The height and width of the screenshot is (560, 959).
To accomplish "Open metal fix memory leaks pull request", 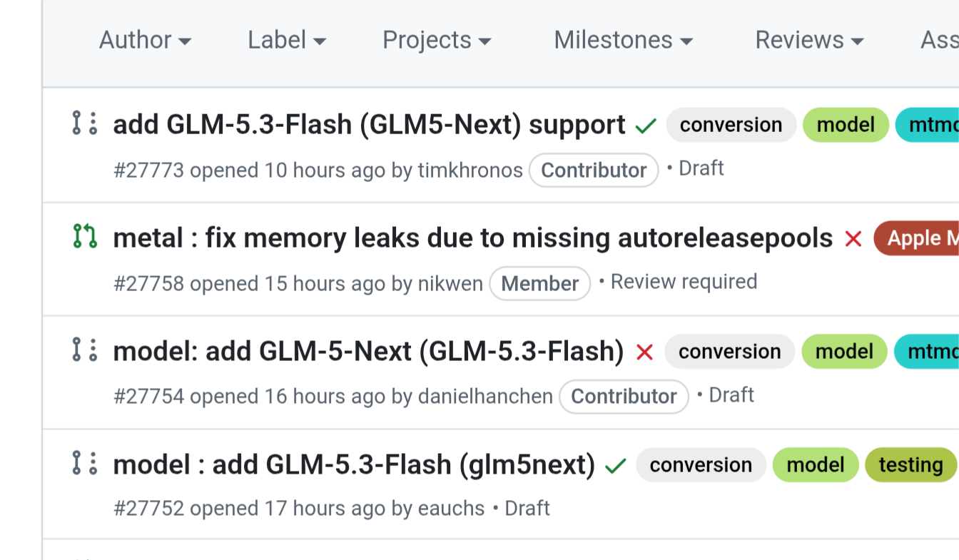I will click(x=473, y=238).
